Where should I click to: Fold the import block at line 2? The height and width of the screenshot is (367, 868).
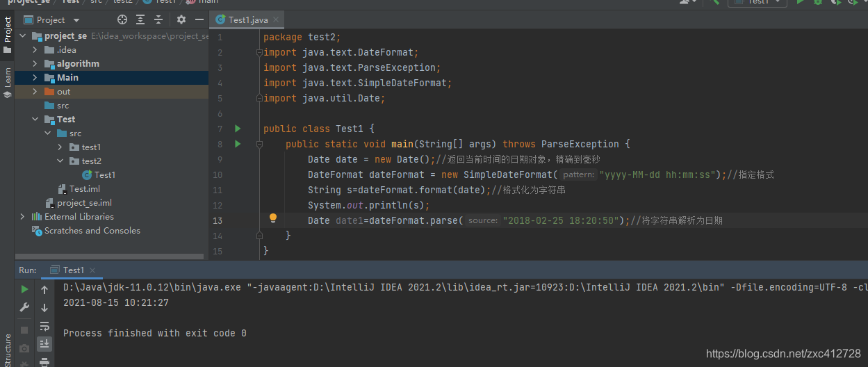(x=259, y=53)
